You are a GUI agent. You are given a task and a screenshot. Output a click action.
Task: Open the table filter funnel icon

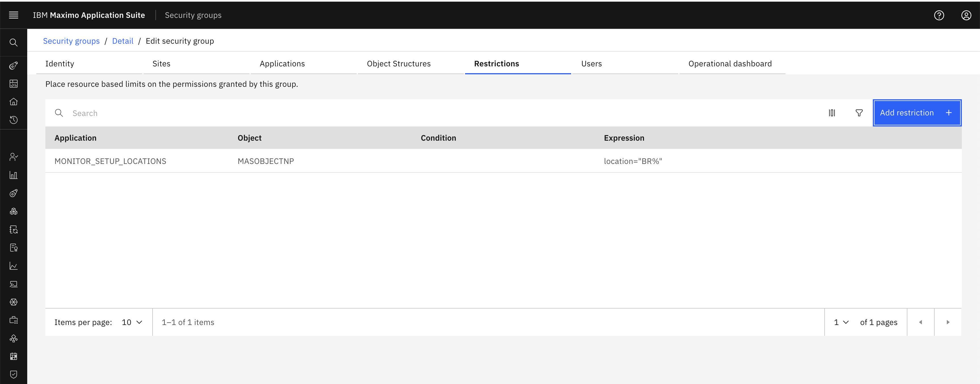(859, 113)
